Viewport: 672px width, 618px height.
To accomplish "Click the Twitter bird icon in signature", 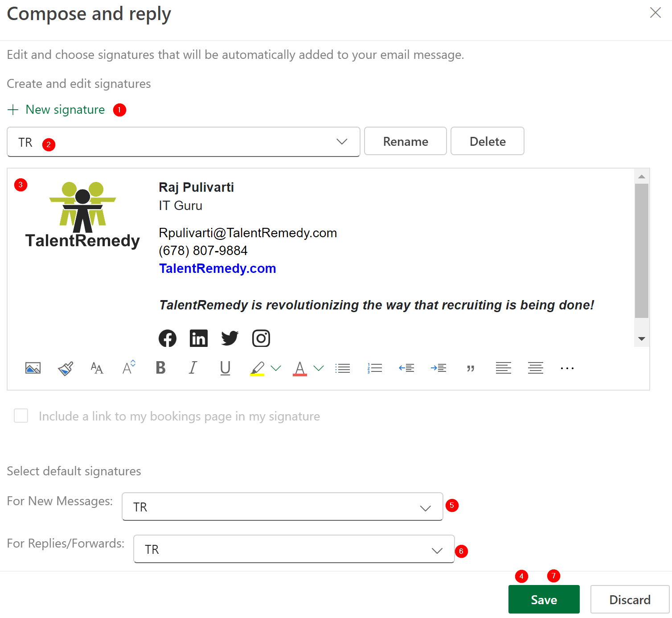I will pos(230,338).
